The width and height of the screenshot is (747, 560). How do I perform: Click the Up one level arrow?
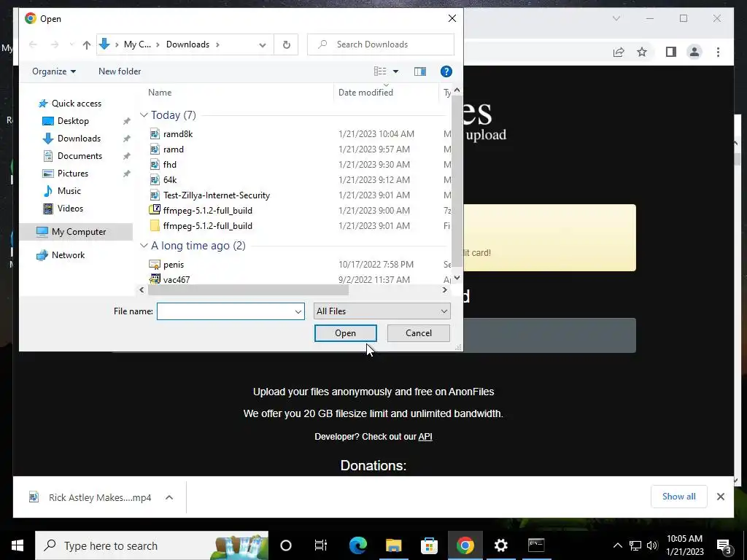click(86, 44)
